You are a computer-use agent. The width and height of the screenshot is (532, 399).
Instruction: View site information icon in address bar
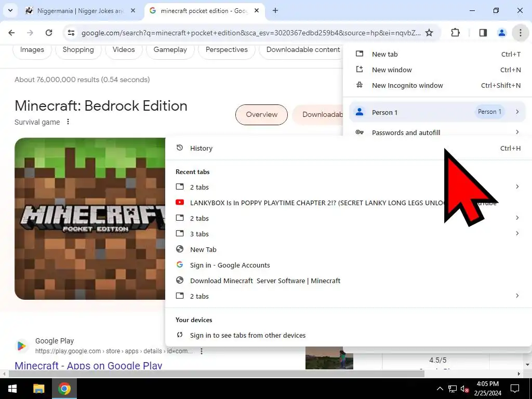[x=71, y=33]
